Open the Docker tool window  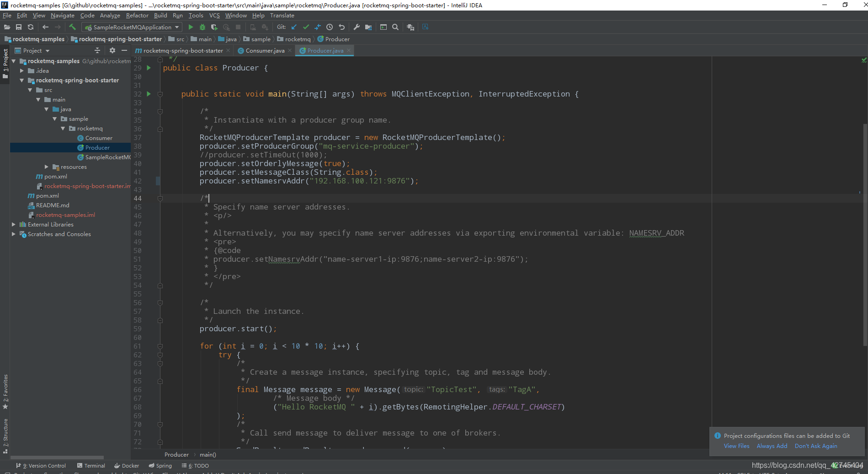127,465
